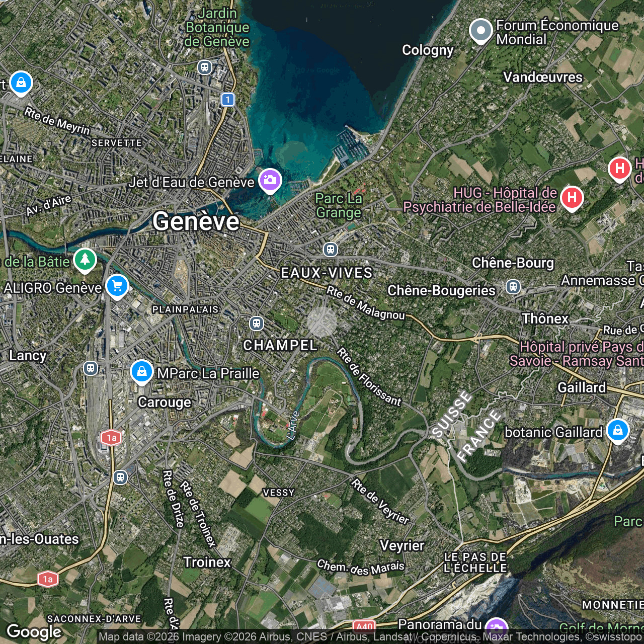This screenshot has width=644, height=644.
Task: Select the train station icon beside Chêne-Bougeries
Action: (x=513, y=287)
